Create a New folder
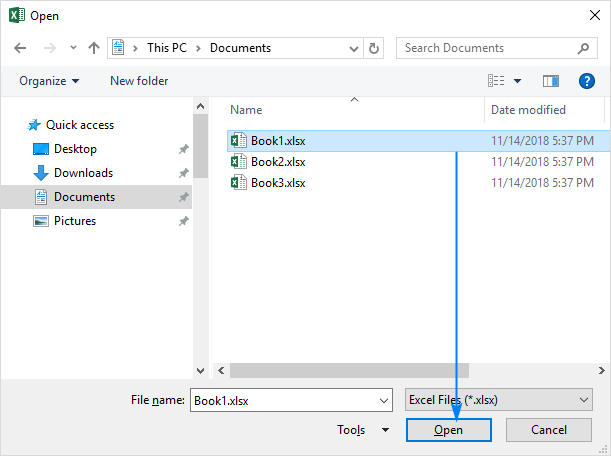The width and height of the screenshot is (611, 456). [139, 81]
